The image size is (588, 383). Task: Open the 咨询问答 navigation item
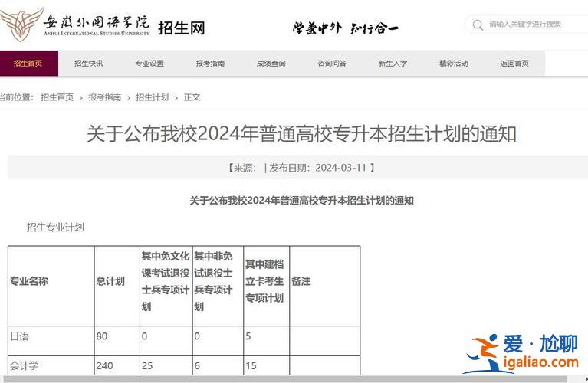point(332,64)
